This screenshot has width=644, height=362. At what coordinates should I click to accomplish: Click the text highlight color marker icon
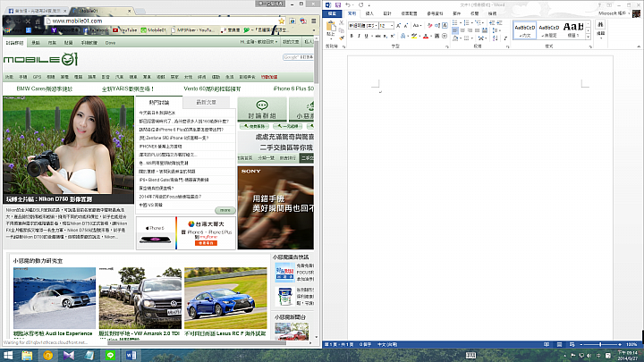coord(414,36)
